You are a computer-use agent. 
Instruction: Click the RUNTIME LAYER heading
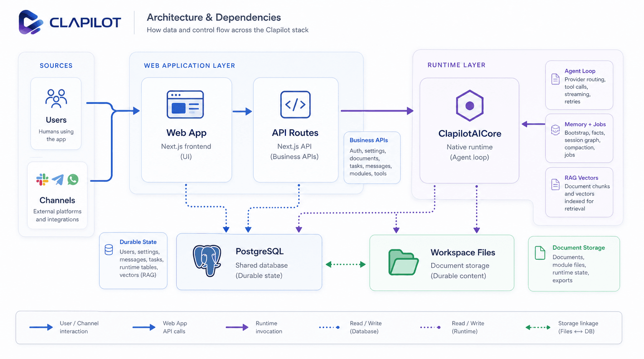(x=457, y=65)
